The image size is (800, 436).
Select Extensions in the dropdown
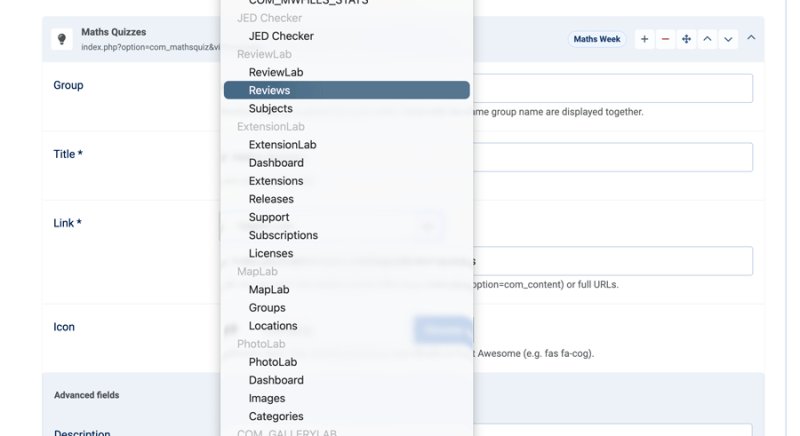point(346,181)
